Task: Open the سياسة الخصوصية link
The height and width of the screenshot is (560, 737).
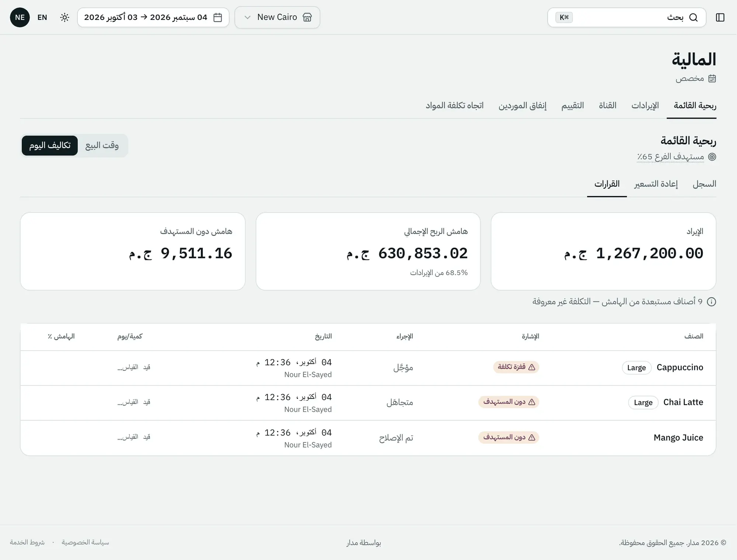Action: (85, 543)
